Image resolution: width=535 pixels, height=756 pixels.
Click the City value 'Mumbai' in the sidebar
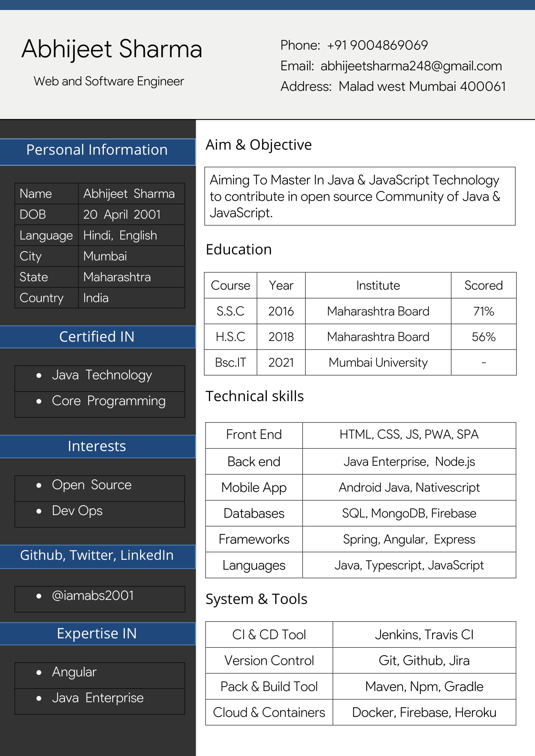105,256
